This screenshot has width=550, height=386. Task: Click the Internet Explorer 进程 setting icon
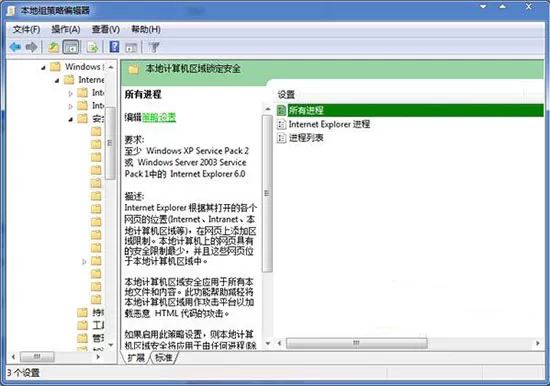tap(281, 124)
